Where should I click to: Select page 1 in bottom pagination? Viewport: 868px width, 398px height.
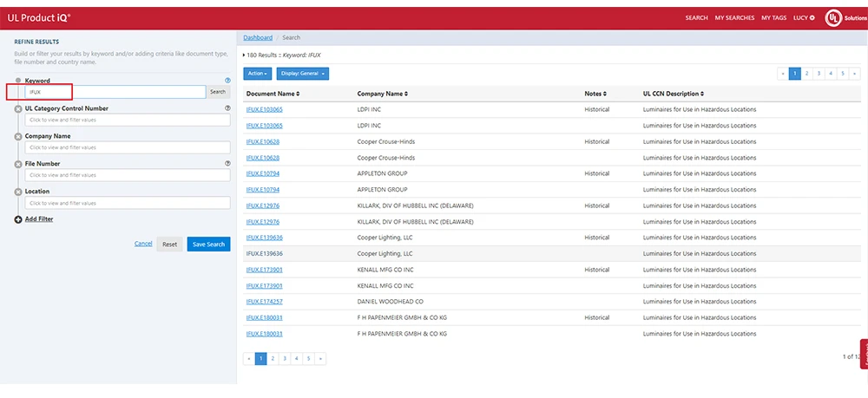click(261, 359)
